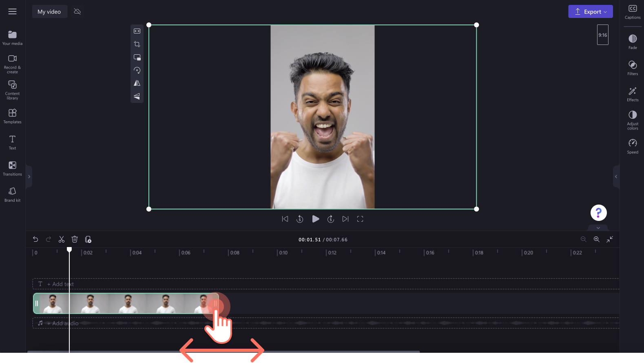The height and width of the screenshot is (363, 644).
Task: Click the bottom-right preview resize handle
Action: (476, 209)
